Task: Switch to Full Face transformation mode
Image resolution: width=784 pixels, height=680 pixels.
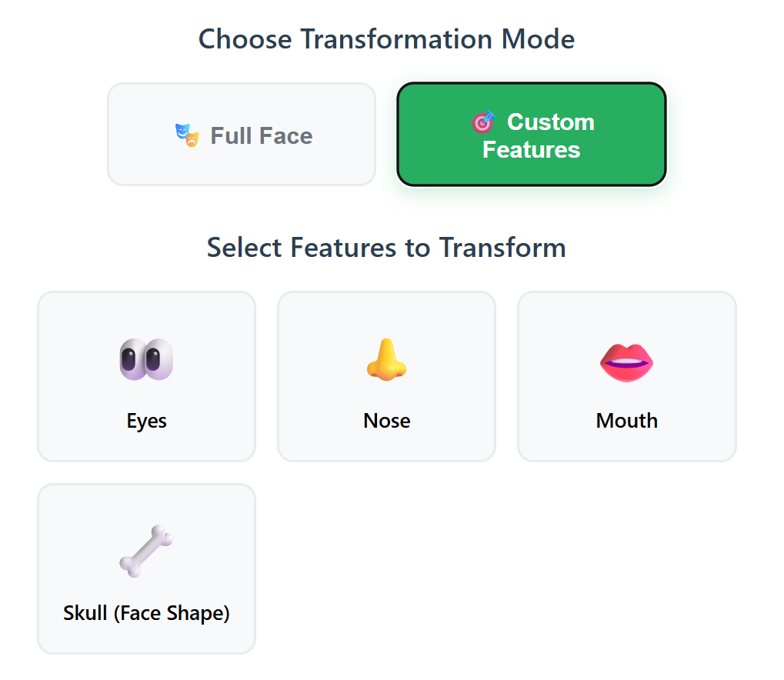Action: (x=242, y=135)
